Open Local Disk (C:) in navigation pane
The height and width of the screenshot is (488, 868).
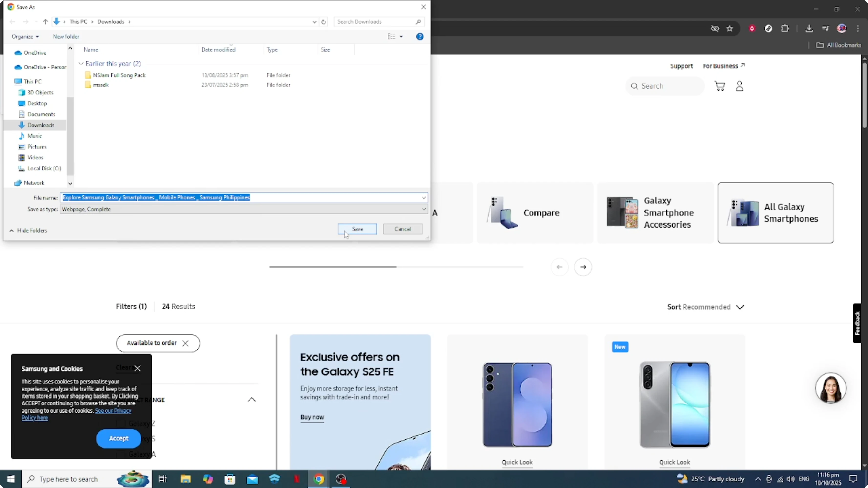click(x=44, y=168)
